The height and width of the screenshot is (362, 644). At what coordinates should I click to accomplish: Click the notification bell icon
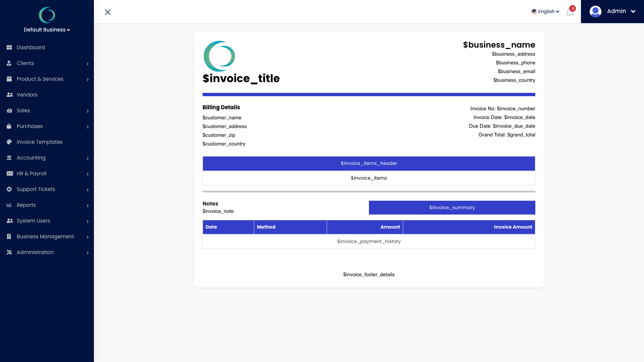pos(570,11)
